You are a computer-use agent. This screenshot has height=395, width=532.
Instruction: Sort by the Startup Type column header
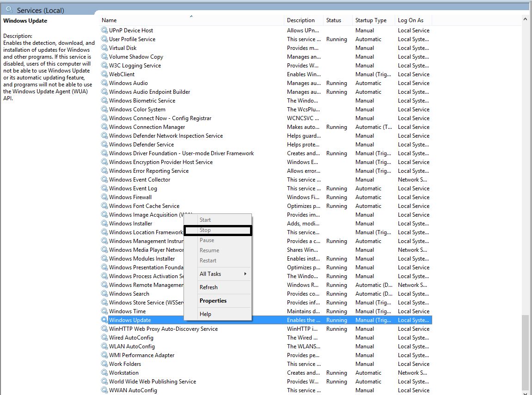(373, 20)
